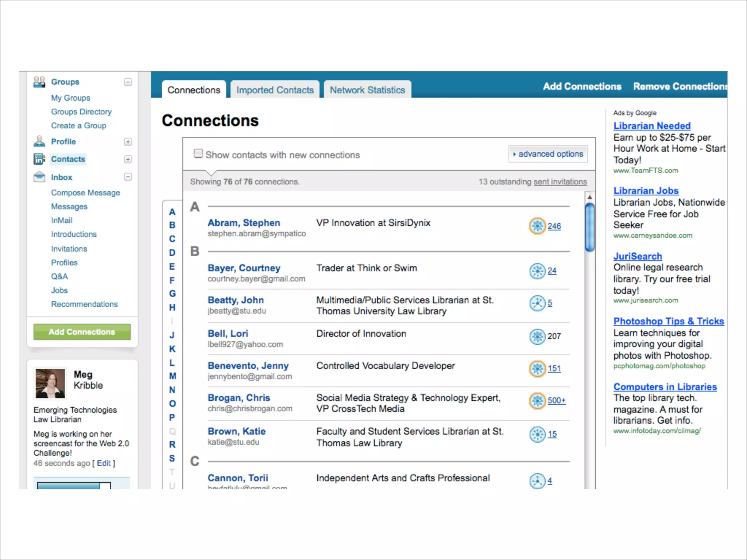The height and width of the screenshot is (560, 747).
Task: Switch to the Network Statistics tab
Action: point(367,90)
